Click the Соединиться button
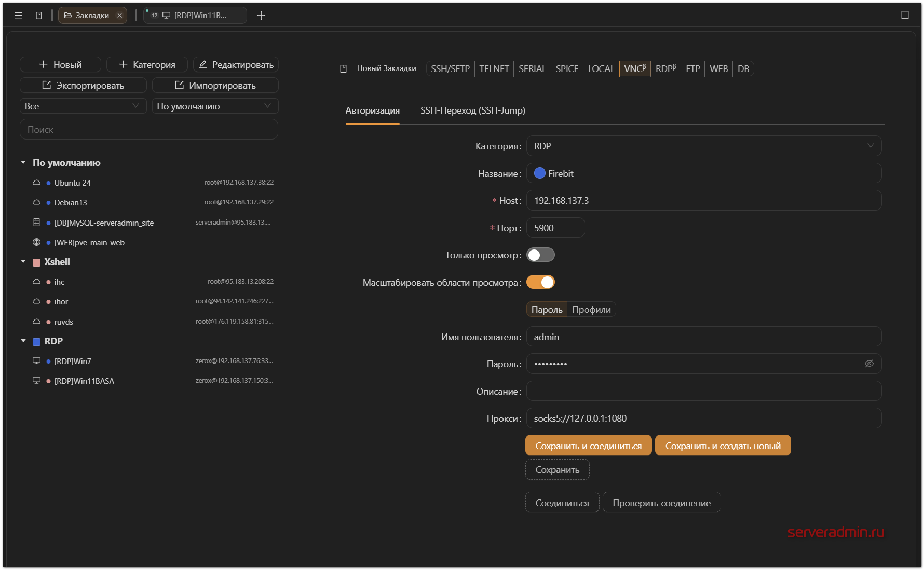Viewport: 924px width, 570px height. (x=562, y=503)
